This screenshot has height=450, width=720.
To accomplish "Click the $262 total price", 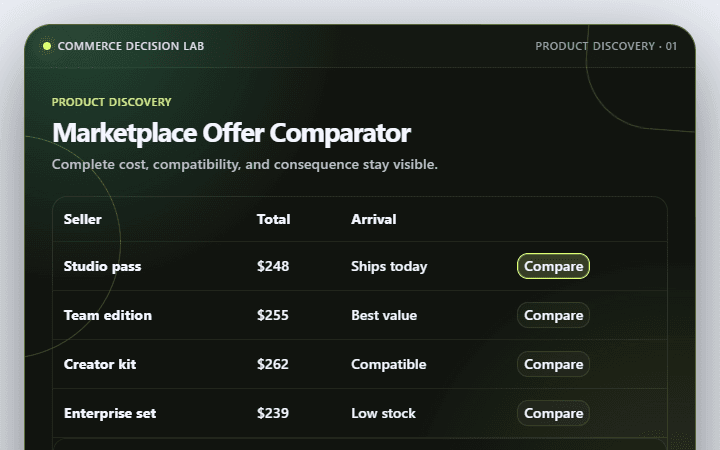I will click(273, 364).
